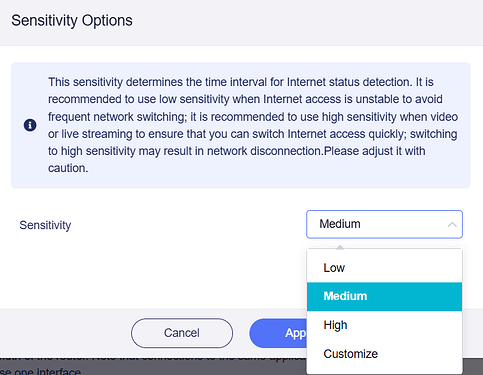Choose the highlighted Medium option
483x375 pixels.
pyautogui.click(x=384, y=296)
